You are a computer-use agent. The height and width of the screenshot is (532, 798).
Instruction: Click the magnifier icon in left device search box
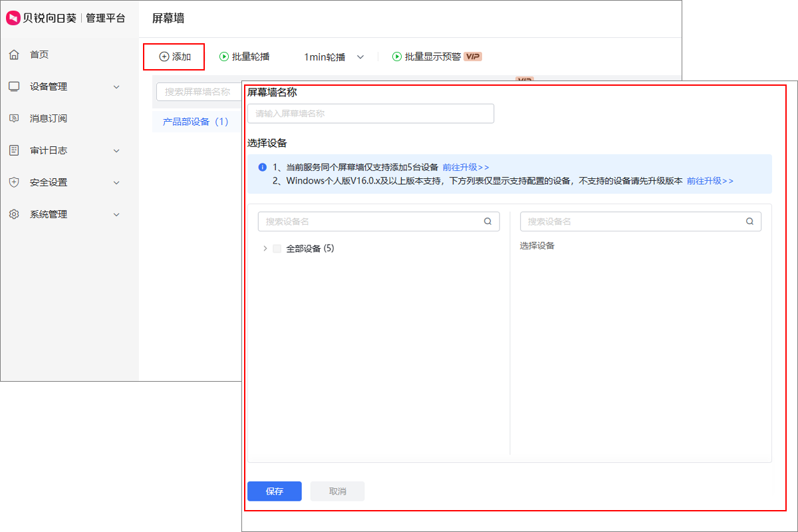coord(487,221)
